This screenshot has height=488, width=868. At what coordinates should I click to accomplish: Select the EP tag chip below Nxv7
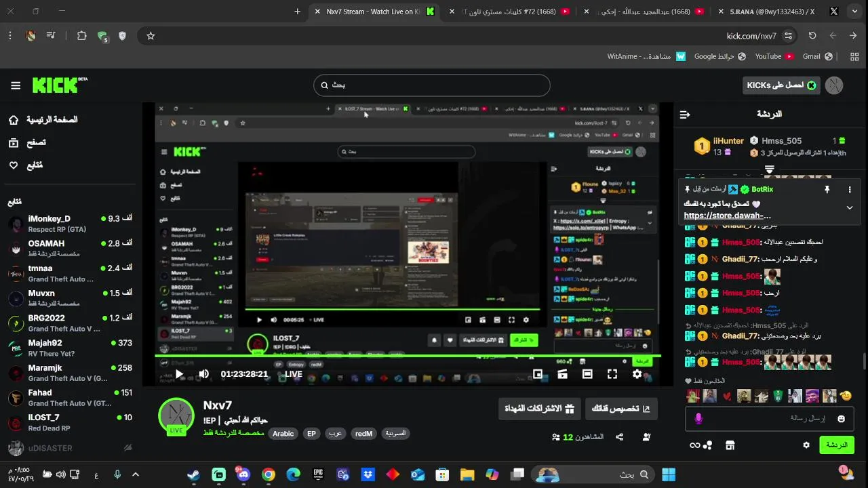point(311,434)
